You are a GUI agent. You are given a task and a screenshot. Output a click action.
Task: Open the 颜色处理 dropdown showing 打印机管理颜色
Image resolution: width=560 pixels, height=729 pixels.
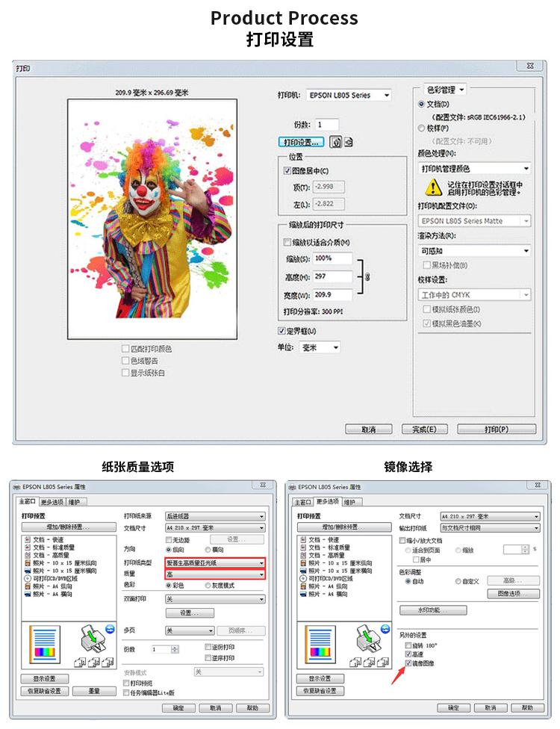[474, 169]
